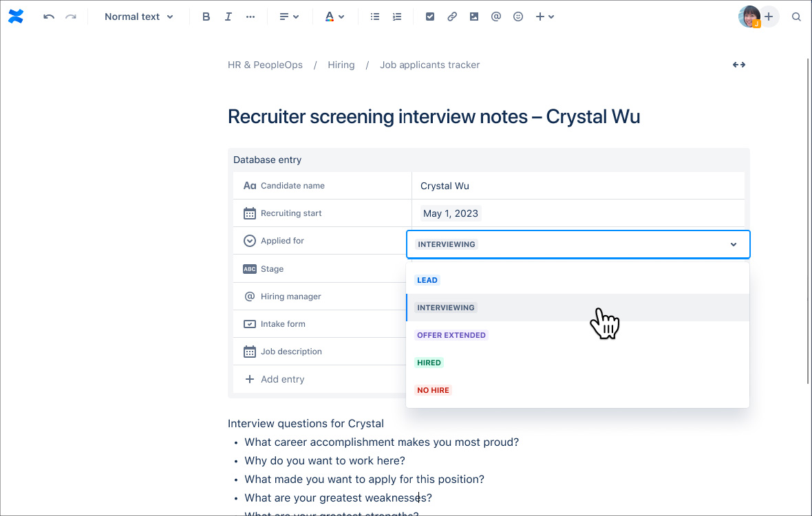Open the Normal text style dropdown
The image size is (812, 516).
pos(138,17)
